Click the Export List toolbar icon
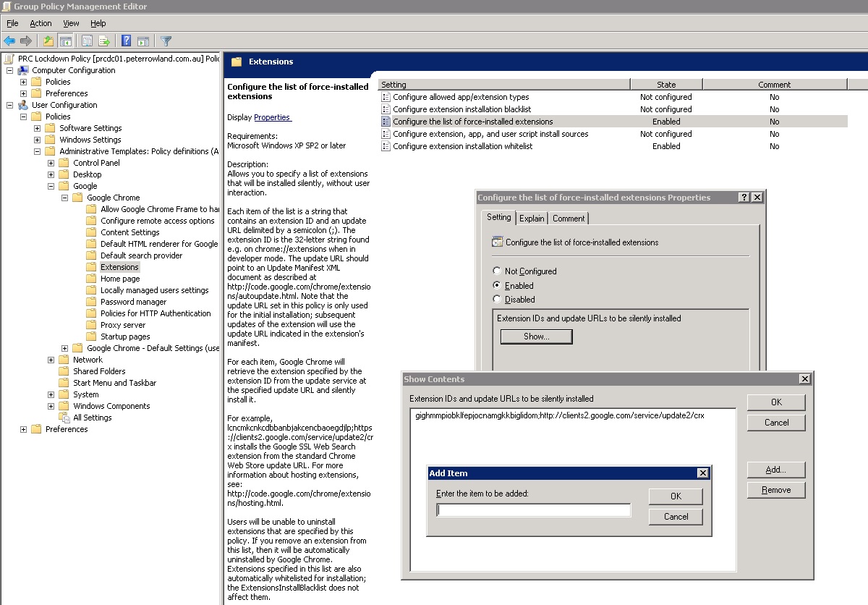868x605 pixels. coord(103,41)
